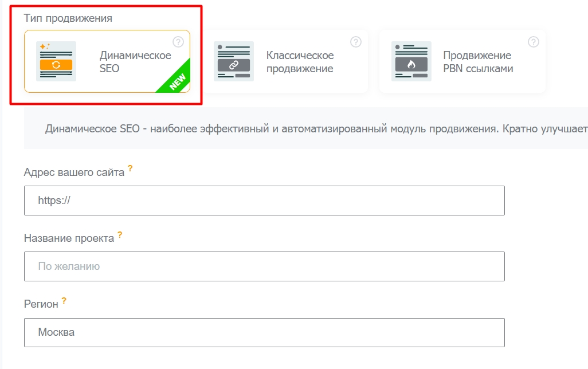Image resolution: width=588 pixels, height=369 pixels.
Task: Open the Регион selection field showing Москва
Action: (x=264, y=332)
